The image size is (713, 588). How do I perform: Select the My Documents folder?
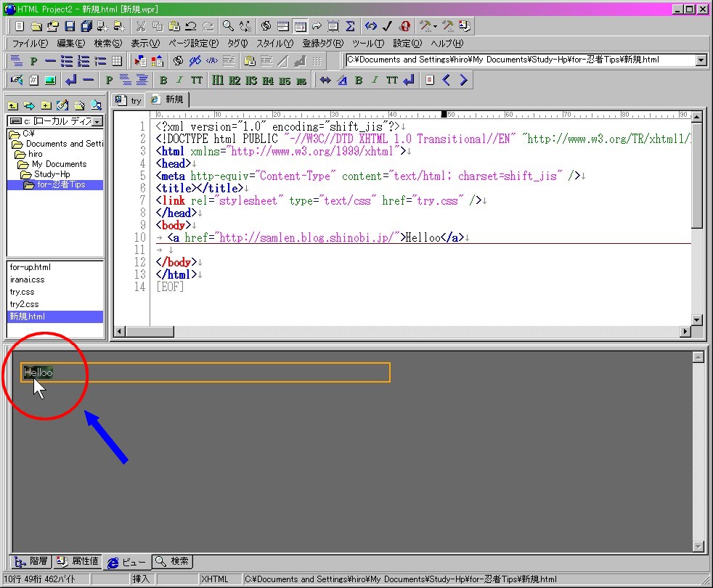pos(58,164)
